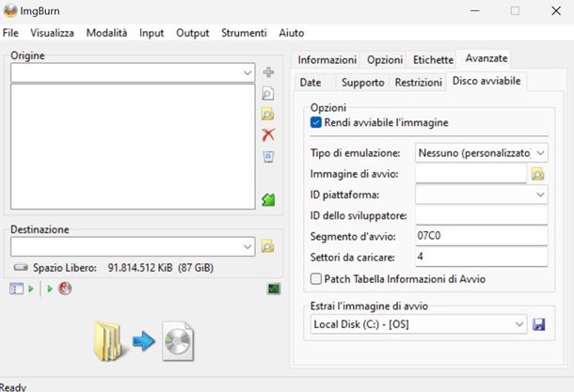
Task: Remove selected source with red X icon
Action: pyautogui.click(x=268, y=135)
